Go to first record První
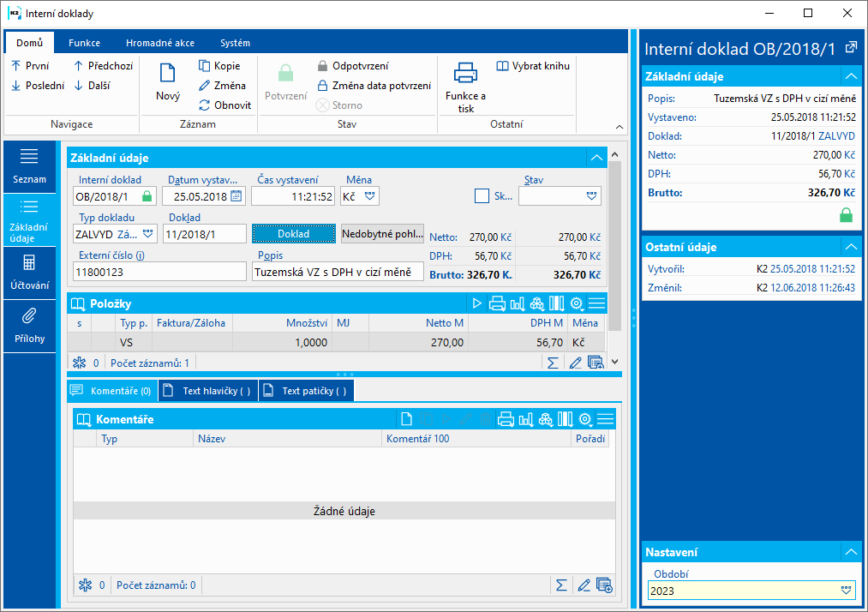Viewport: 868px width, 612px height. (30, 66)
